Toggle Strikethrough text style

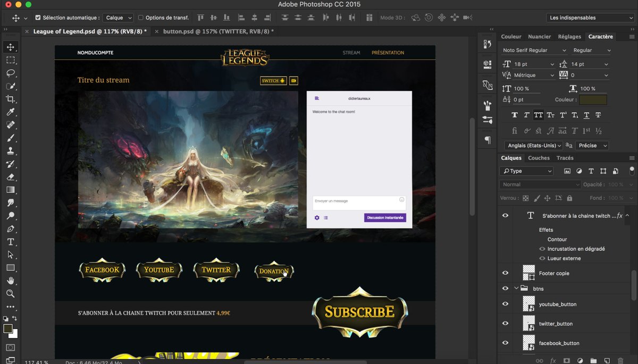[x=599, y=115]
